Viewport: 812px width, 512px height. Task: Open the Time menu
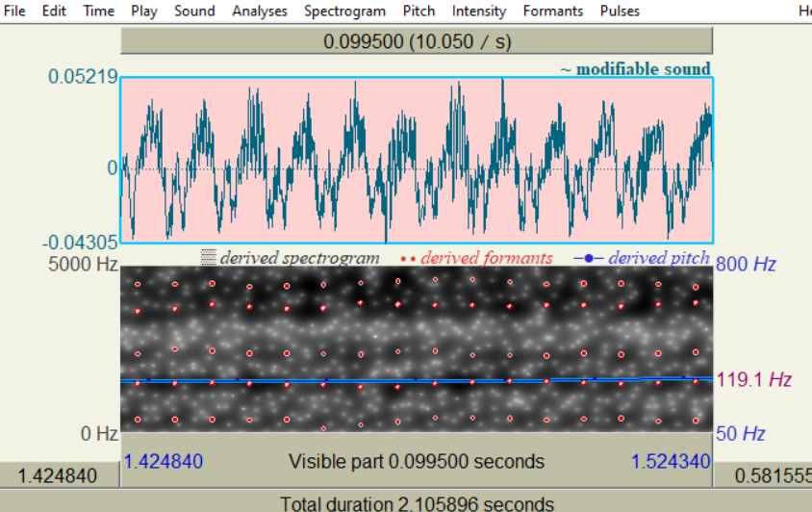pyautogui.click(x=98, y=11)
